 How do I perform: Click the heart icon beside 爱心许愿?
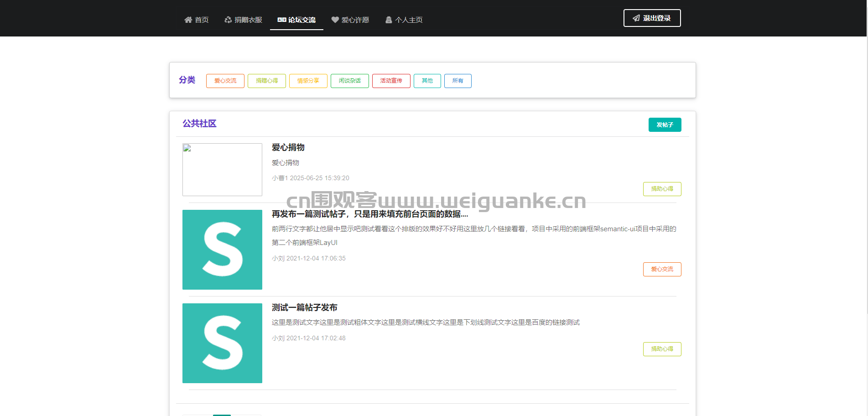coord(334,20)
